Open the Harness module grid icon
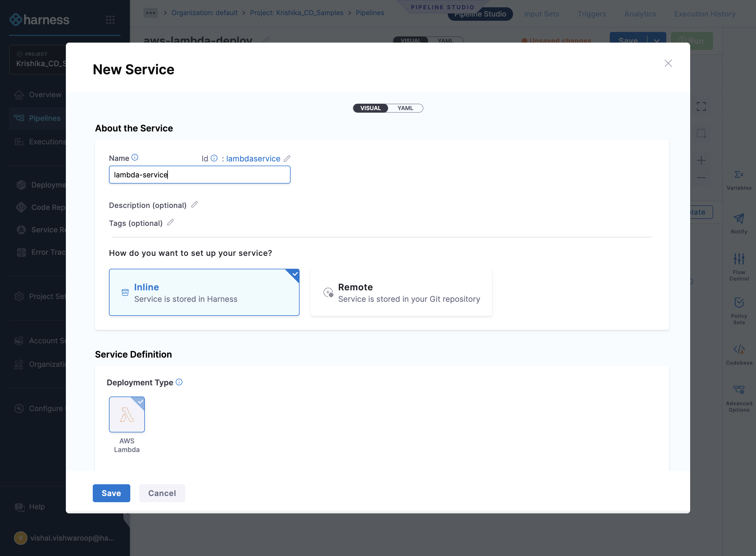 [x=110, y=20]
